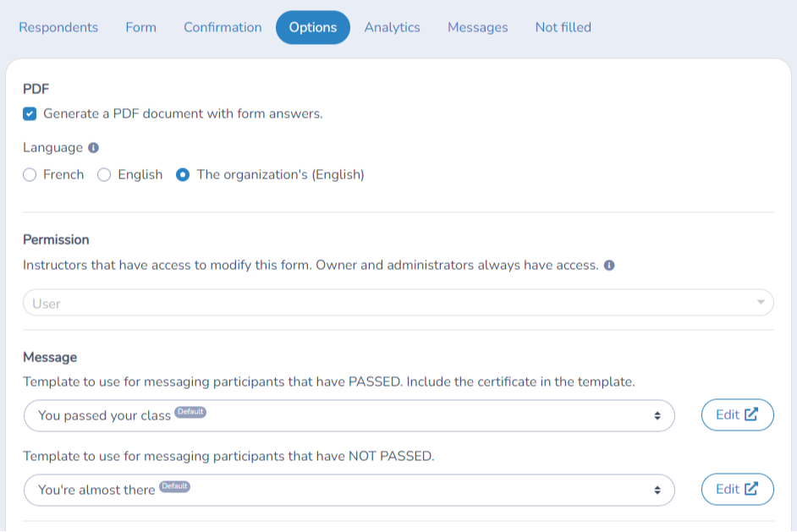Open the Not filled tab
Image resolution: width=797 pixels, height=532 pixels.
click(563, 27)
